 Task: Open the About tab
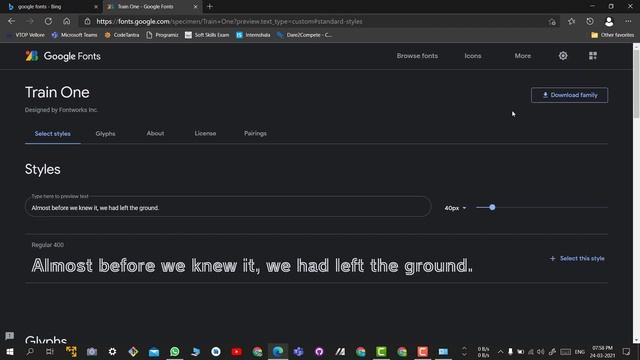[155, 133]
